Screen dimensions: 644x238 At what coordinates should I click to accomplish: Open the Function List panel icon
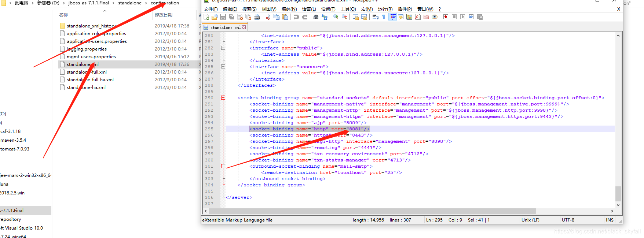click(417, 17)
